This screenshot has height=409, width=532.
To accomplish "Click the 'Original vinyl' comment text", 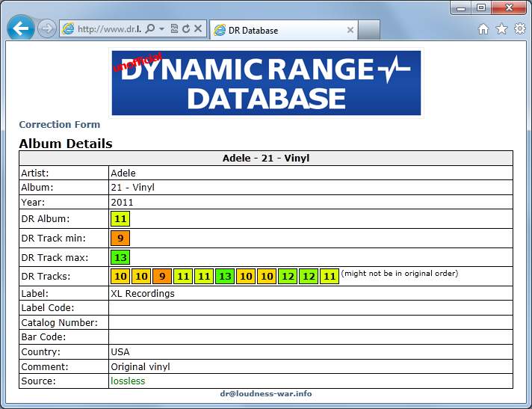I will click(140, 367).
